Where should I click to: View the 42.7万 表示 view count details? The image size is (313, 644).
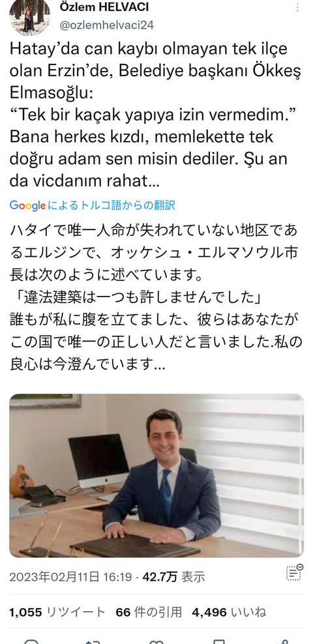click(173, 577)
